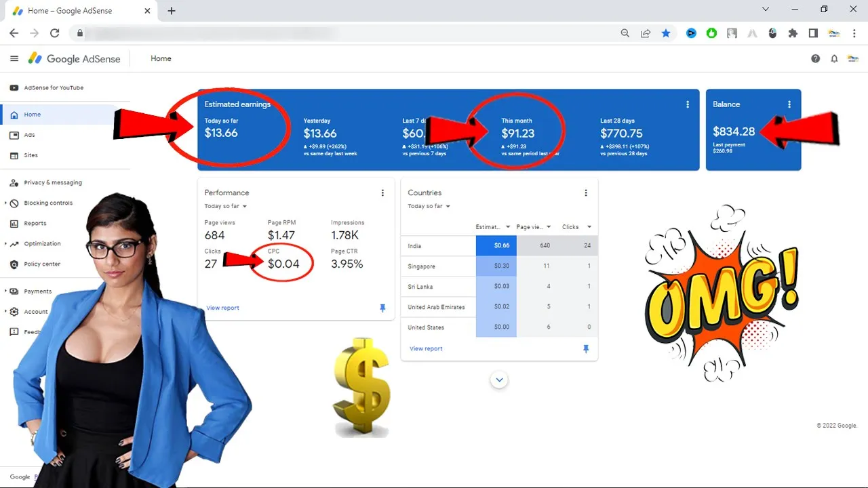The height and width of the screenshot is (488, 868).
Task: Select Singapore row in Countries table
Action: [x=500, y=266]
